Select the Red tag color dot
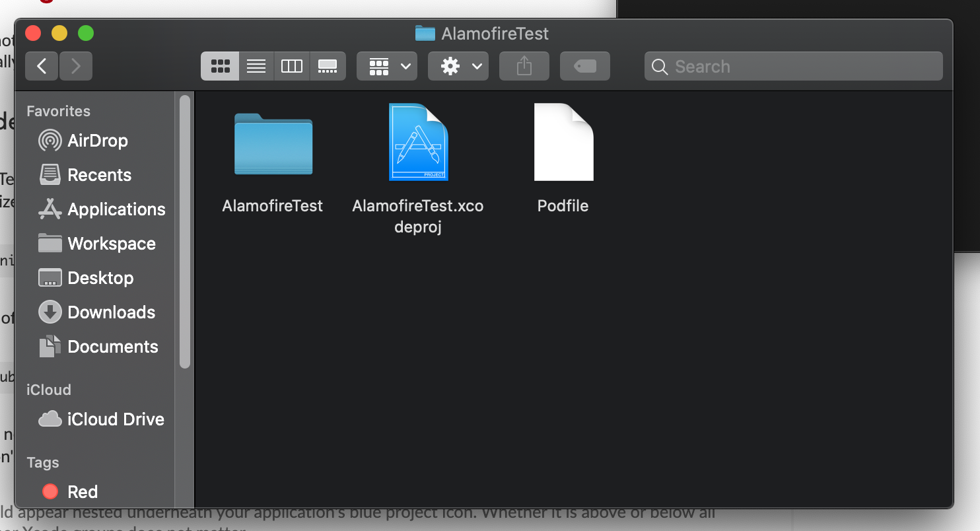980x531 pixels. pyautogui.click(x=50, y=492)
